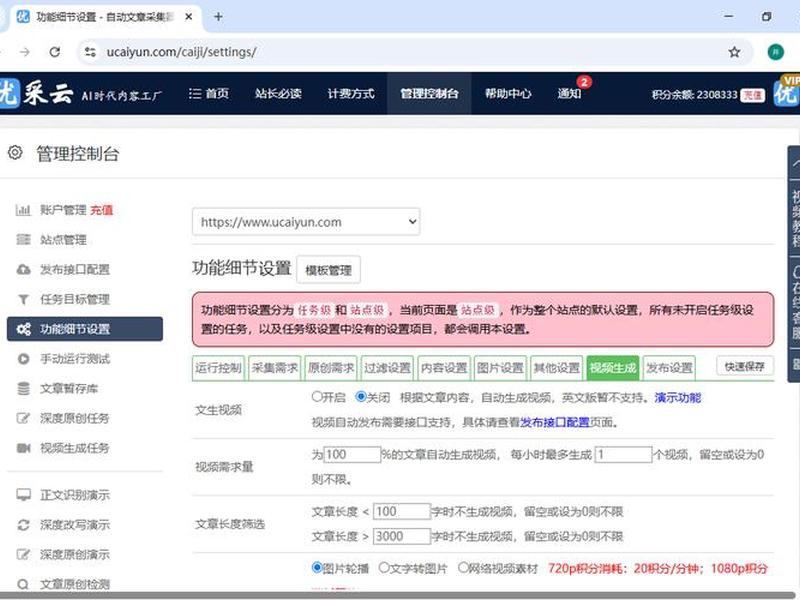The height and width of the screenshot is (600, 800).
Task: Click the 快速保存 button
Action: click(x=745, y=366)
